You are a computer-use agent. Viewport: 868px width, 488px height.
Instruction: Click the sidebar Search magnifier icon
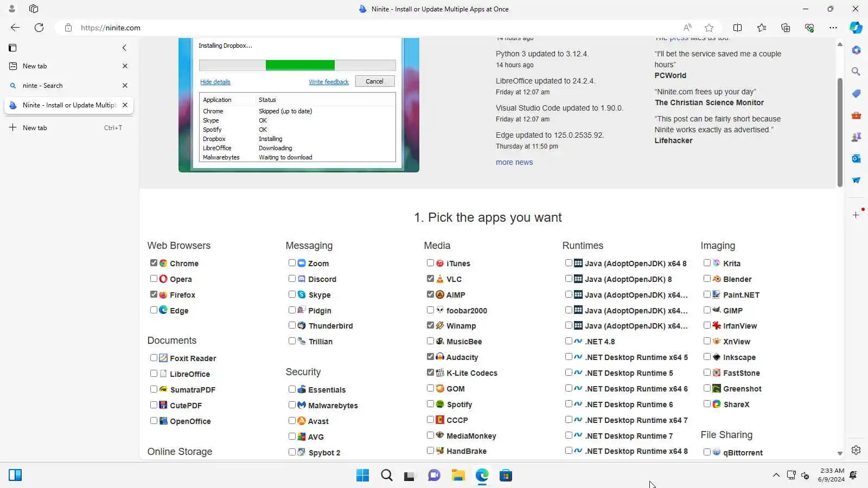click(x=856, y=72)
